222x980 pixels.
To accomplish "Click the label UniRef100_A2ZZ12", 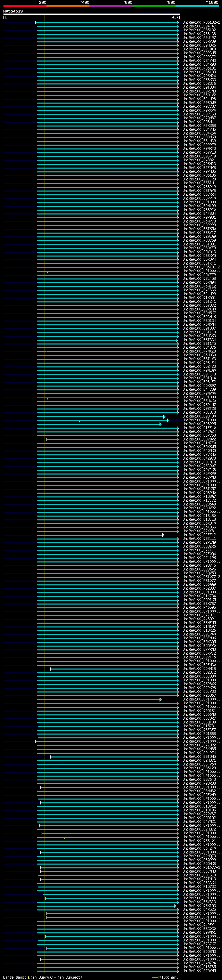I will 199,535.
